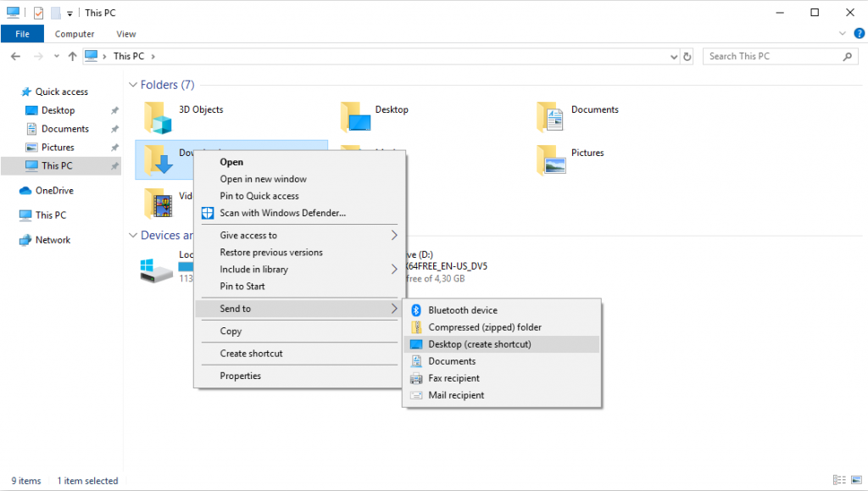
Task: Choose Open in new window
Action: [263, 179]
